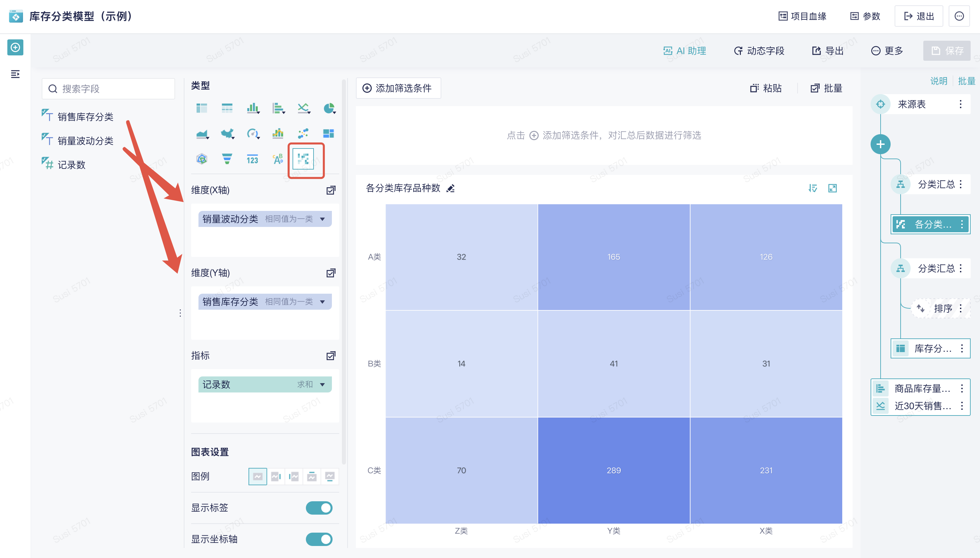Select the pie chart type icon
980x558 pixels.
pyautogui.click(x=329, y=108)
